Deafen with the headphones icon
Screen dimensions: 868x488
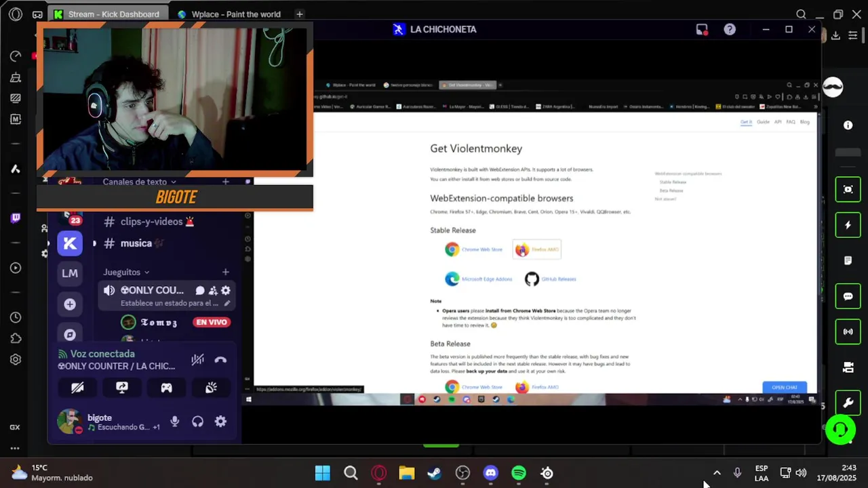click(x=197, y=422)
